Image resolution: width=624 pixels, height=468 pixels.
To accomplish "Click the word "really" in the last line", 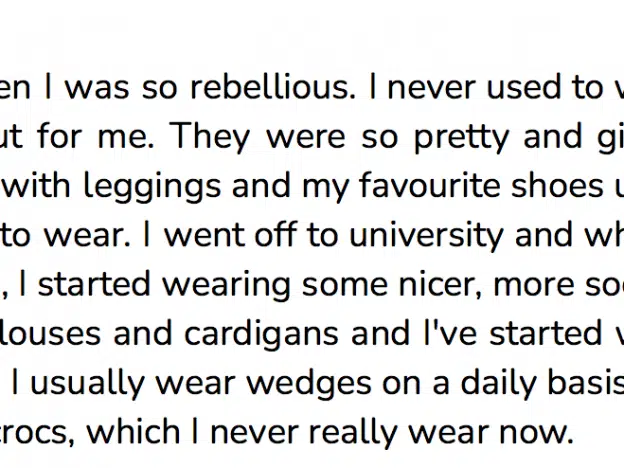I will tap(353, 434).
